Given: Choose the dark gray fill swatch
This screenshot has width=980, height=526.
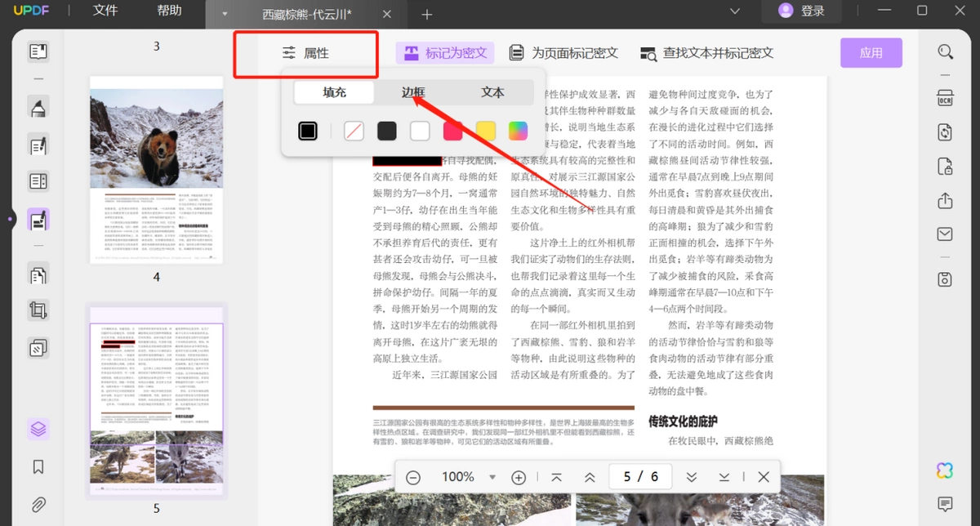Looking at the screenshot, I should click(x=387, y=131).
